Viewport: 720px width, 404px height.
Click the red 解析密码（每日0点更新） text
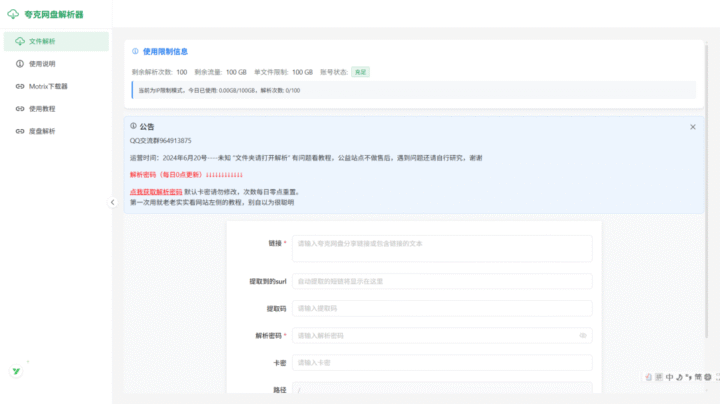click(x=186, y=175)
